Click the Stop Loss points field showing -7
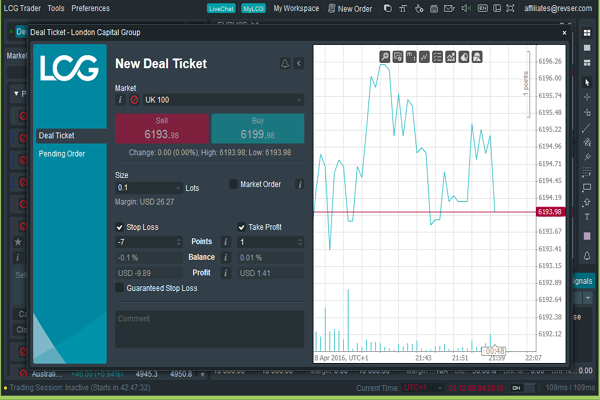 pyautogui.click(x=148, y=242)
